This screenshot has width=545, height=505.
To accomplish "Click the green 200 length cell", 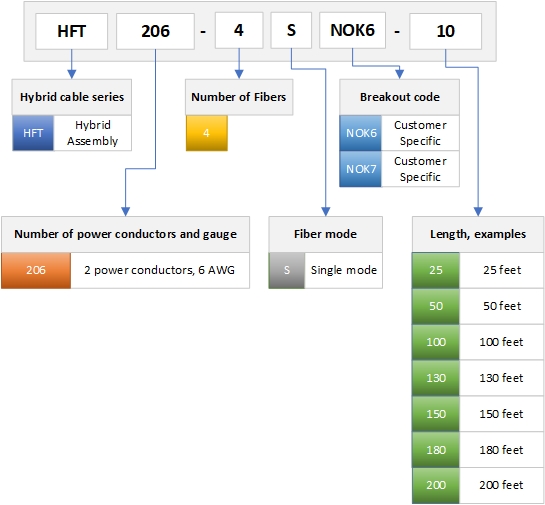I will click(436, 486).
